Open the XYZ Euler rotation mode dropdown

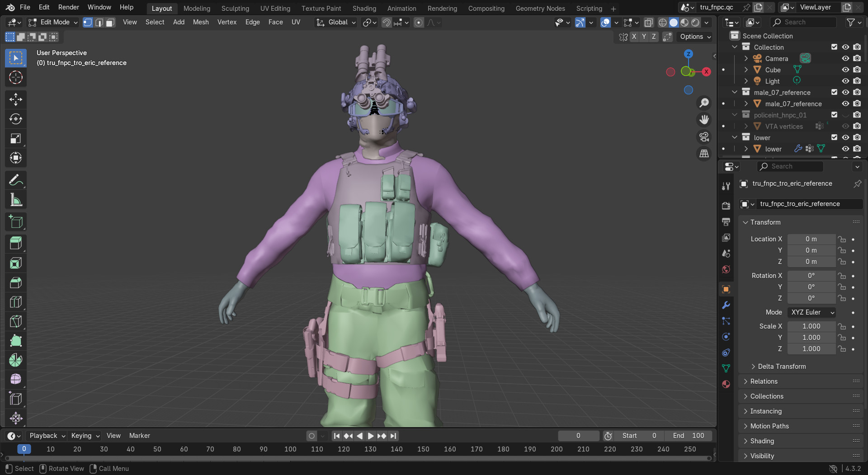pyautogui.click(x=811, y=312)
